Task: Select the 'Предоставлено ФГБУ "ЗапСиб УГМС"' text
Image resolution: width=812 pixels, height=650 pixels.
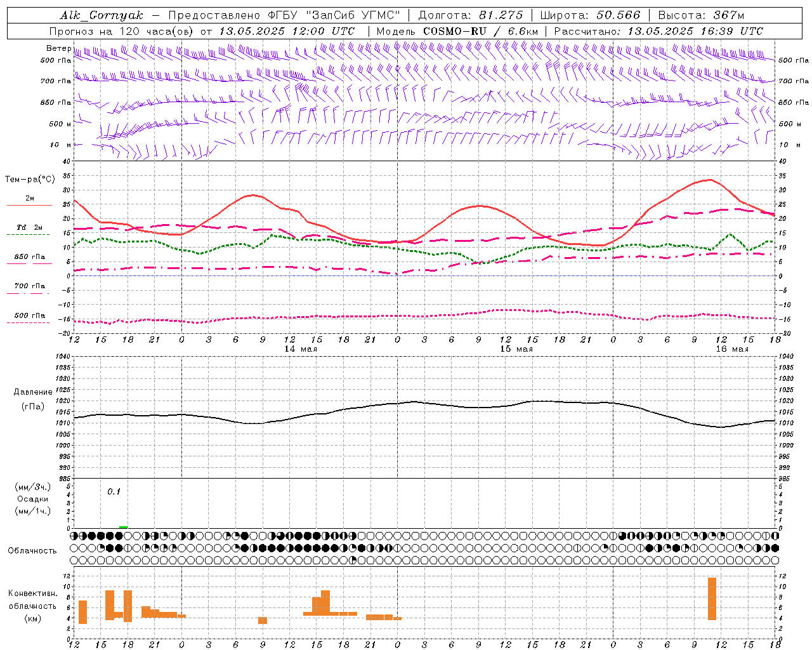Action: (284, 15)
